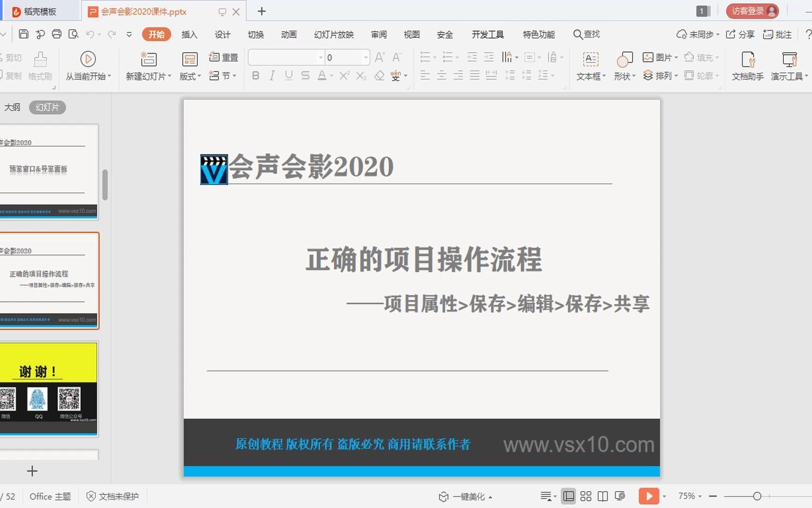Toggle Bold formatting
The height and width of the screenshot is (508, 812).
click(x=256, y=75)
